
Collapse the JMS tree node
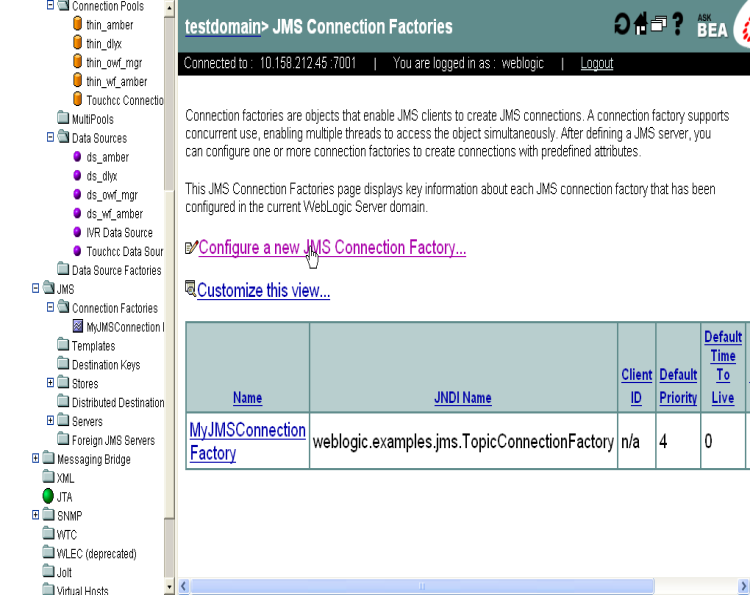point(35,288)
